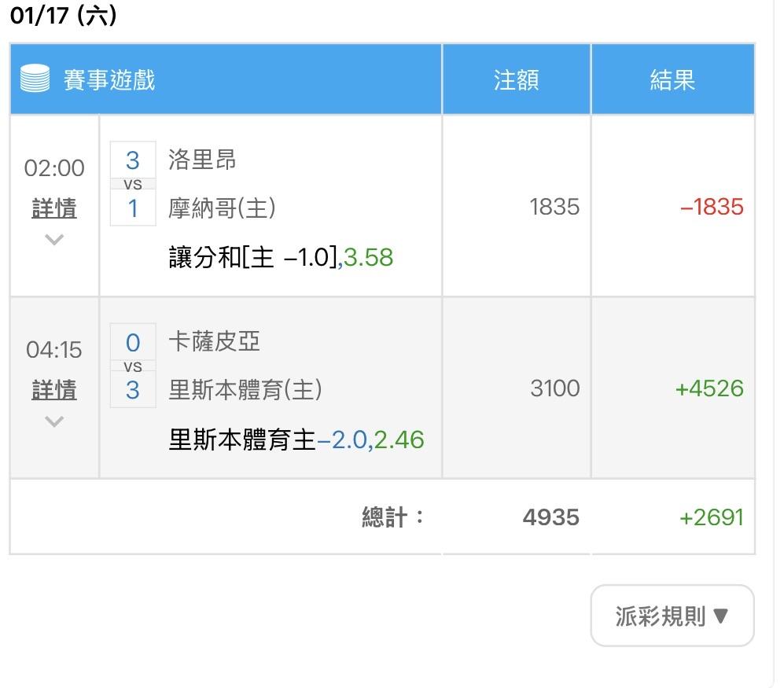Screen dimensions: 784x688
Task: Select the 里斯本體育(主) team name
Action: coord(245,389)
